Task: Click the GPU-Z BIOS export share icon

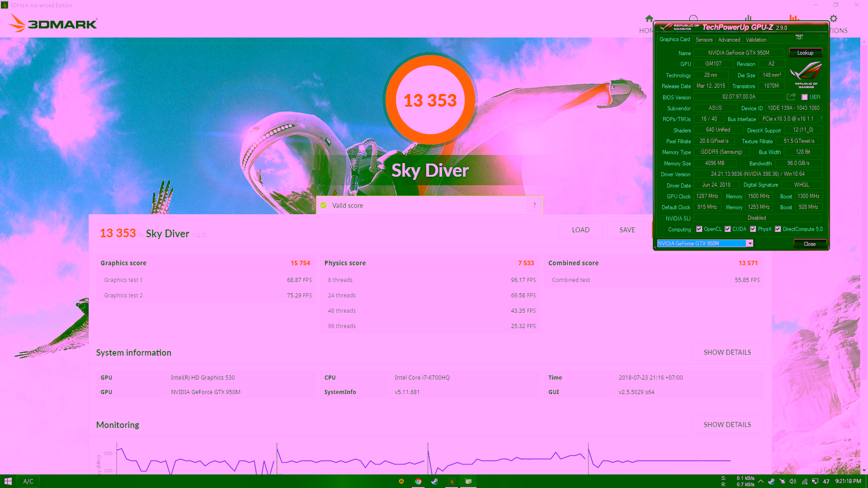Action: [x=791, y=97]
